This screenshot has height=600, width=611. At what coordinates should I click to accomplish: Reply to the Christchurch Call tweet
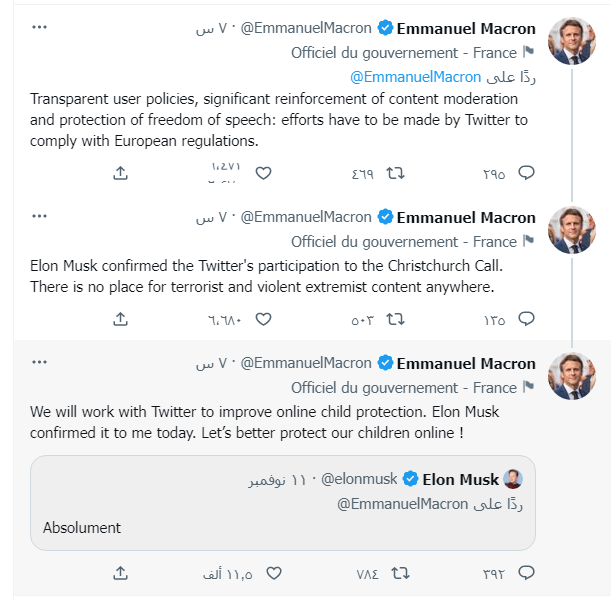(x=526, y=320)
